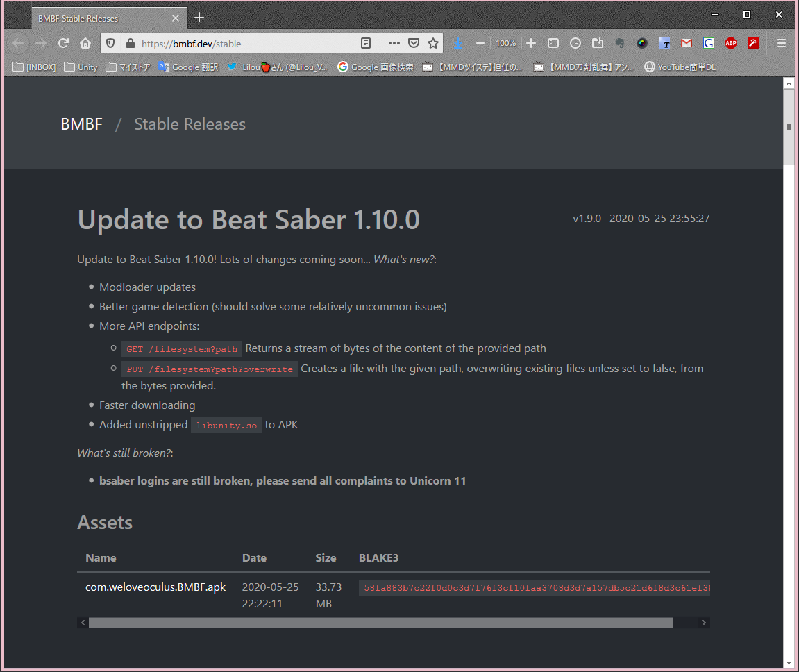The height and width of the screenshot is (672, 799).
Task: Click the libunity.so code snippet
Action: click(226, 425)
